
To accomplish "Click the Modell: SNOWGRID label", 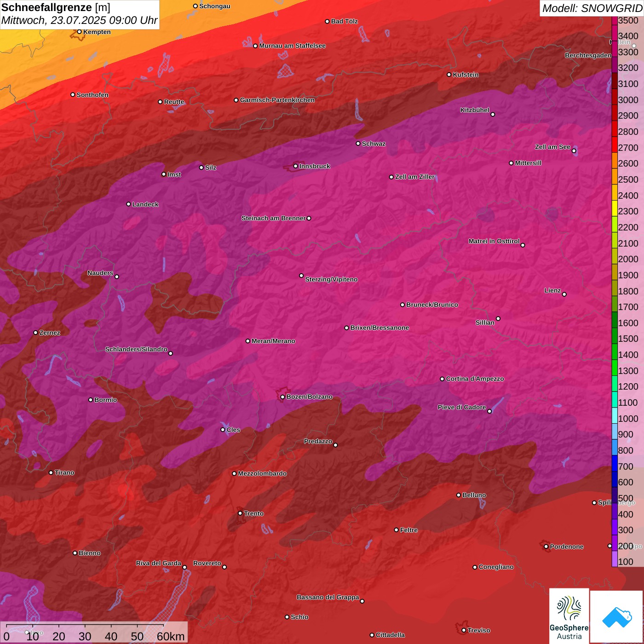I will point(592,8).
